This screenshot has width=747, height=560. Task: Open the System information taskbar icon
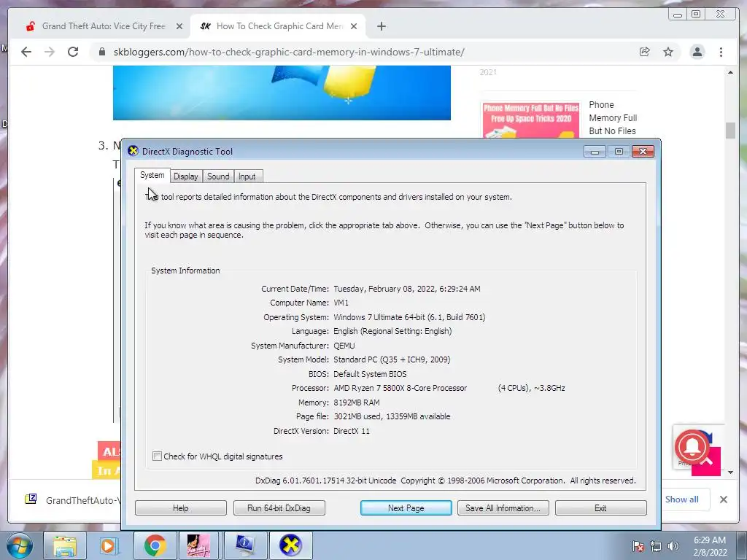244,545
